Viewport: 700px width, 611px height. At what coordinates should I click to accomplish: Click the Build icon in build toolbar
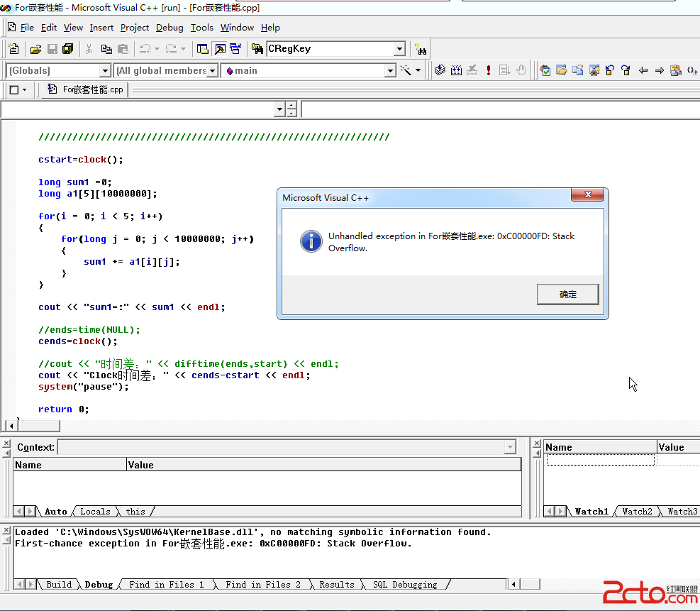(456, 70)
